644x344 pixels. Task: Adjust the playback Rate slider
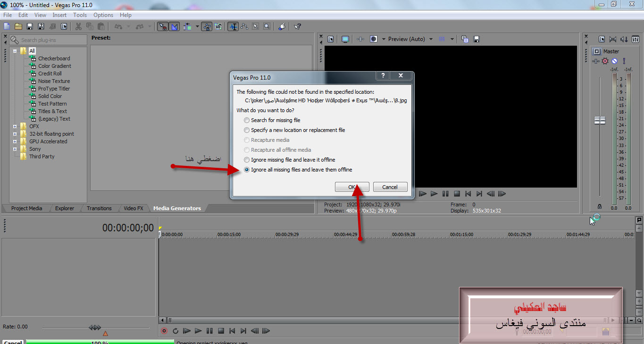tap(95, 327)
